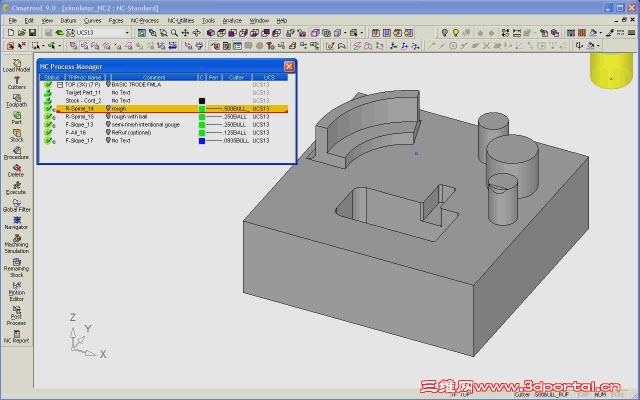Run the Execute sidebar tool
The height and width of the screenshot is (400, 640).
pyautogui.click(x=16, y=188)
